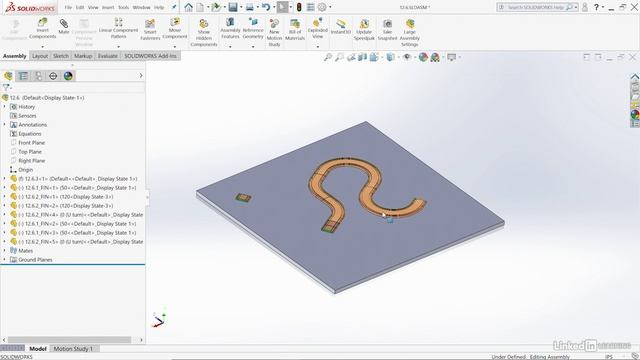
Task: Toggle the Select cursor tool
Action: (x=282, y=7)
